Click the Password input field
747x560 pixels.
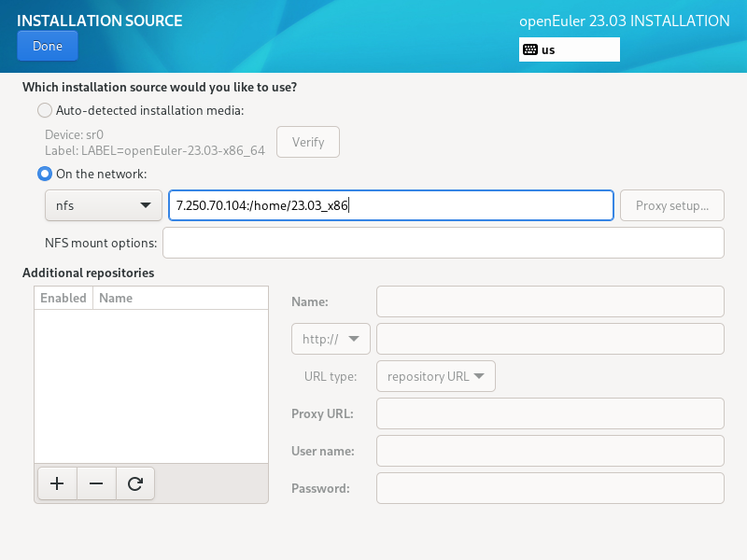tap(550, 488)
